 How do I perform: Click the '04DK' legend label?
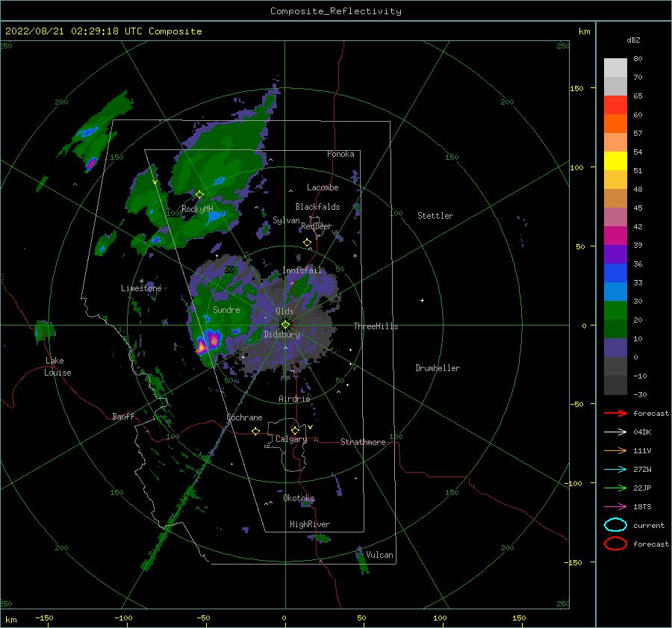coord(642,432)
